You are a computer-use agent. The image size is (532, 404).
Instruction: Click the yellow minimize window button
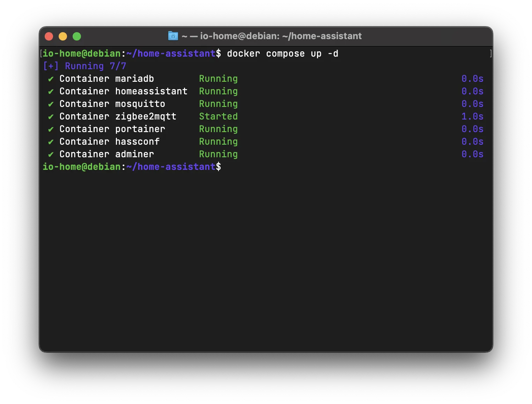coord(63,36)
